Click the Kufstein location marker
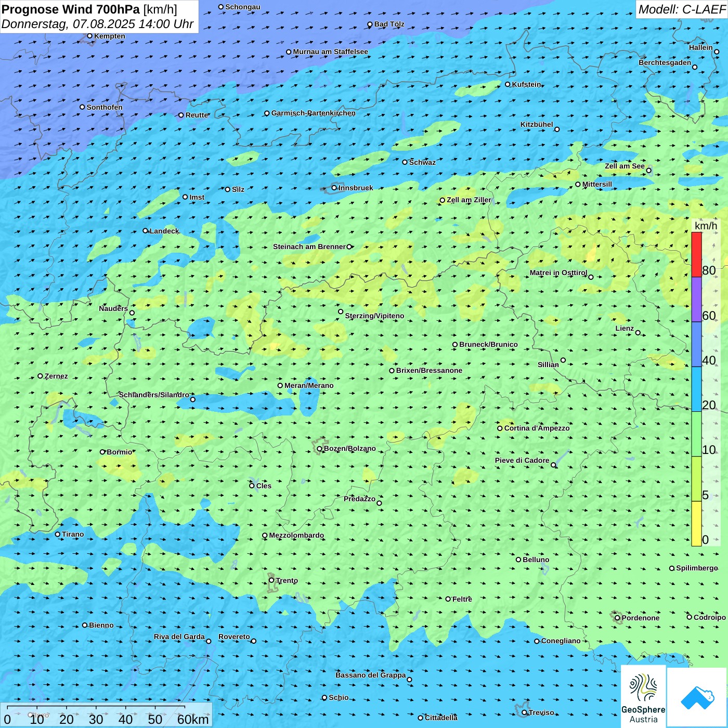Viewport: 728px width, 728px height. [x=508, y=84]
